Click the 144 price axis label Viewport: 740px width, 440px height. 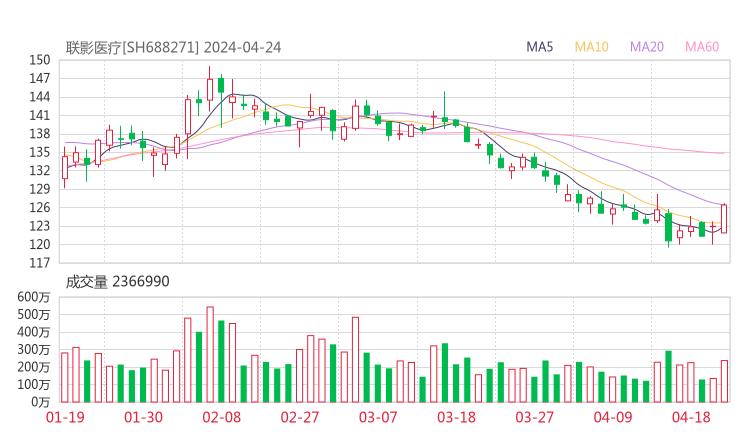pyautogui.click(x=40, y=97)
